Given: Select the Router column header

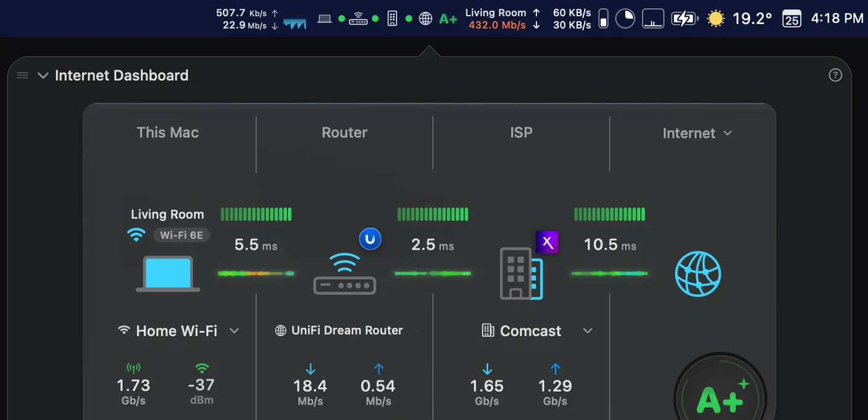Looking at the screenshot, I should [344, 133].
